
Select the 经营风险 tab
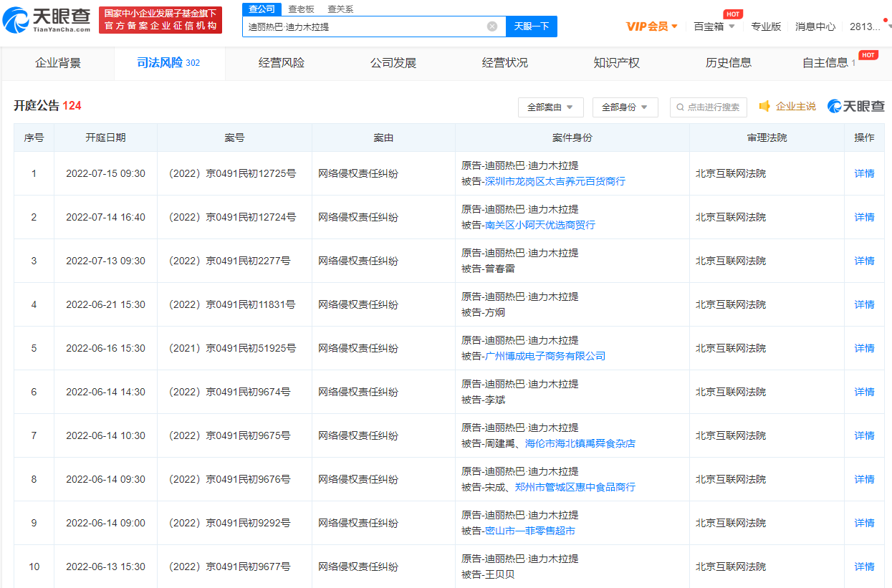tap(282, 63)
